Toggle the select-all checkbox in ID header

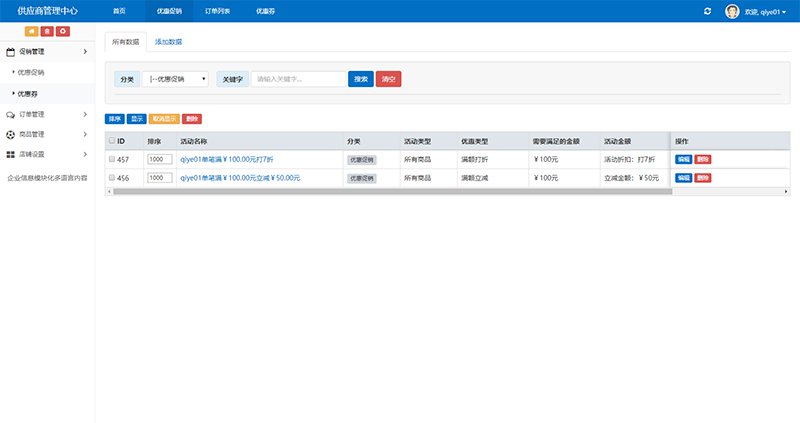(x=111, y=141)
